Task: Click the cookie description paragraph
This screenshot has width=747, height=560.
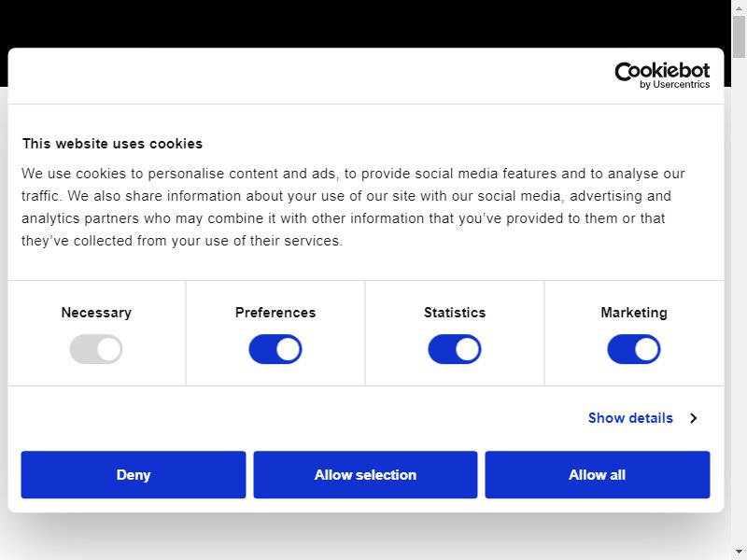Action: pos(353,206)
